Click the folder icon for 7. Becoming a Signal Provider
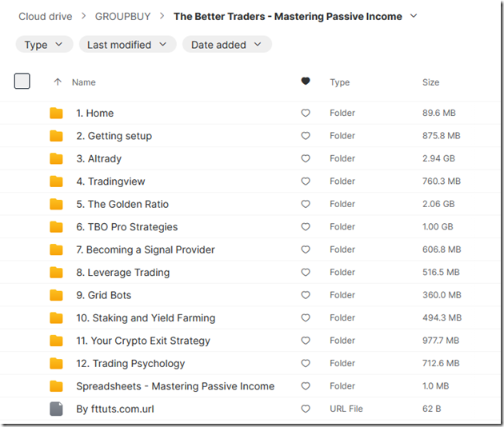This screenshot has width=504, height=427. pos(56,249)
